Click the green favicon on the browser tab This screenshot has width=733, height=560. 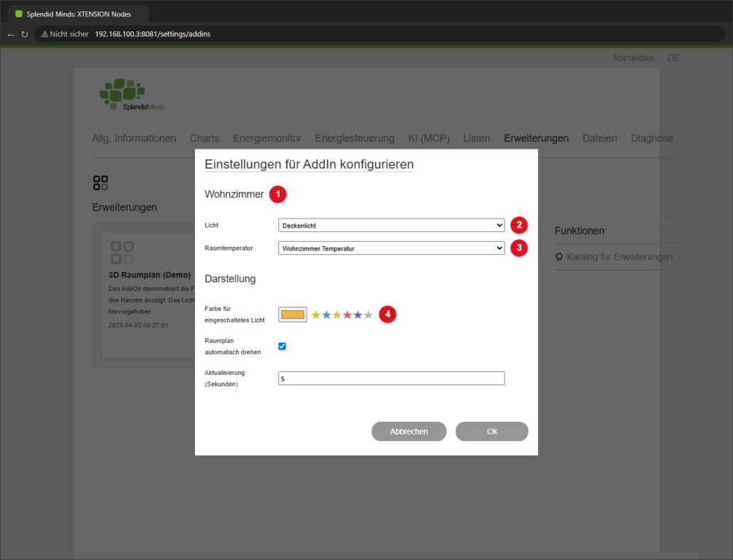tap(19, 14)
